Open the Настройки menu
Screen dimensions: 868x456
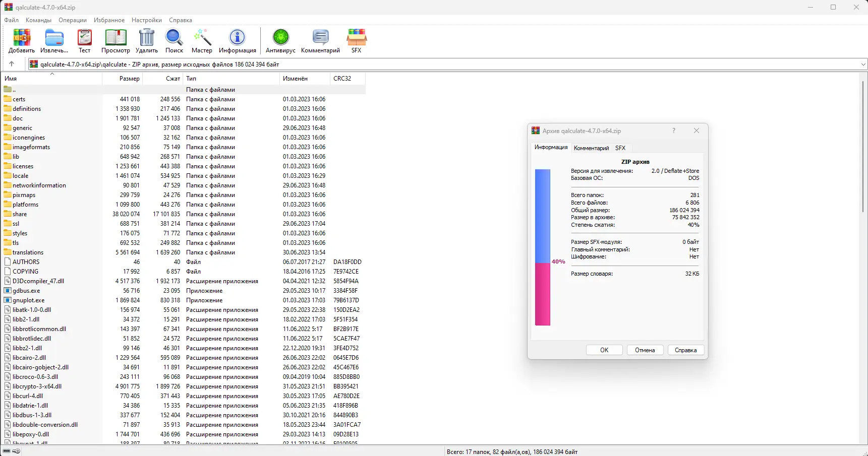(x=147, y=20)
